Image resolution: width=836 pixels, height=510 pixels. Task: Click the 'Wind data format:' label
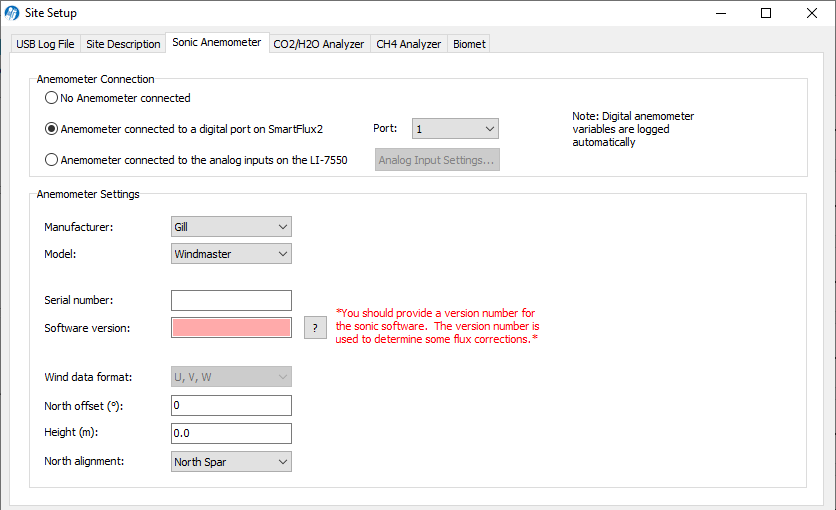(x=88, y=377)
